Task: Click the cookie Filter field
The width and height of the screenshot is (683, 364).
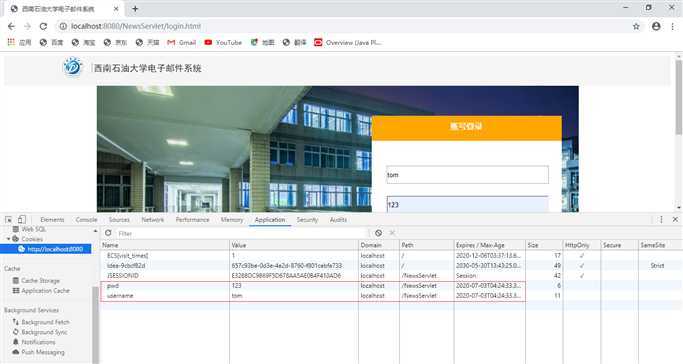Action: pyautogui.click(x=242, y=233)
